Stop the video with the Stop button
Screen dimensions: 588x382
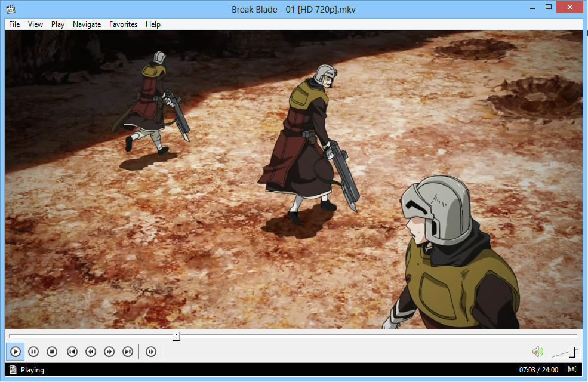tap(52, 352)
